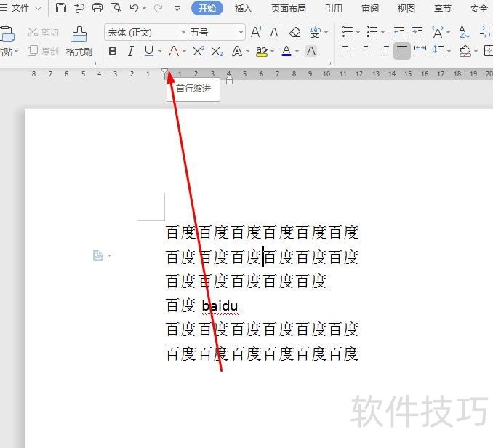Open Print Preview from quick access toolbar
The width and height of the screenshot is (493, 448).
[116, 7]
